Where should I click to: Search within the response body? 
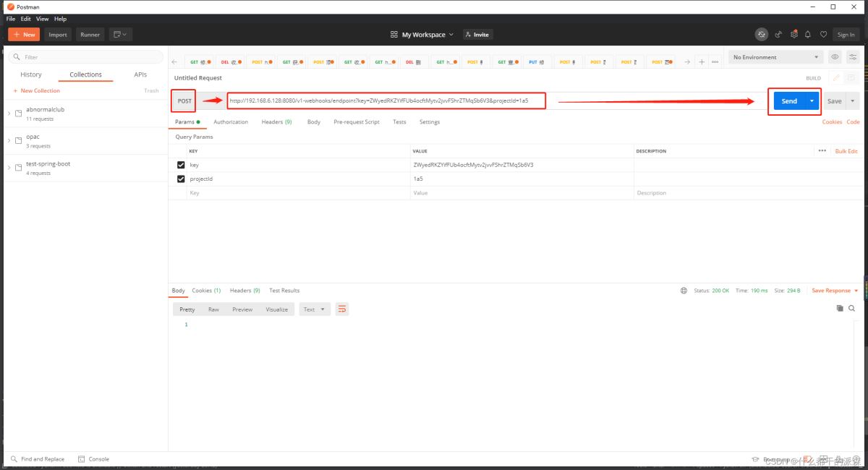click(x=852, y=308)
